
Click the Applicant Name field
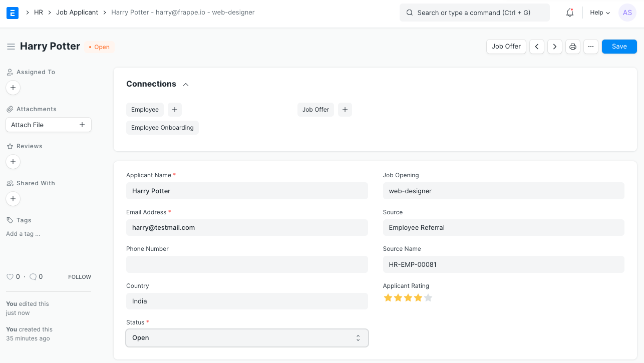click(247, 191)
